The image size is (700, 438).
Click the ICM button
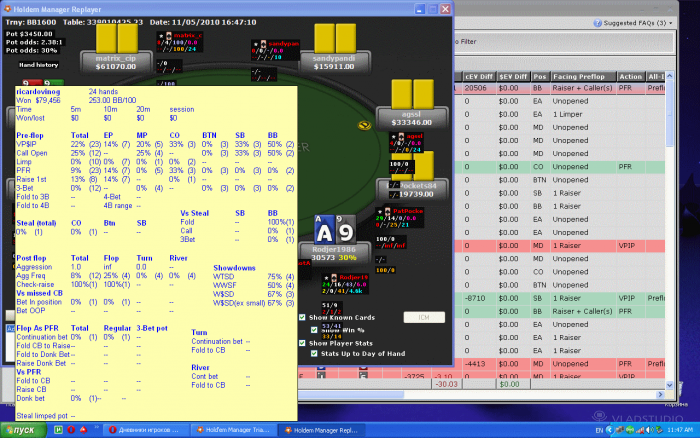point(424,317)
